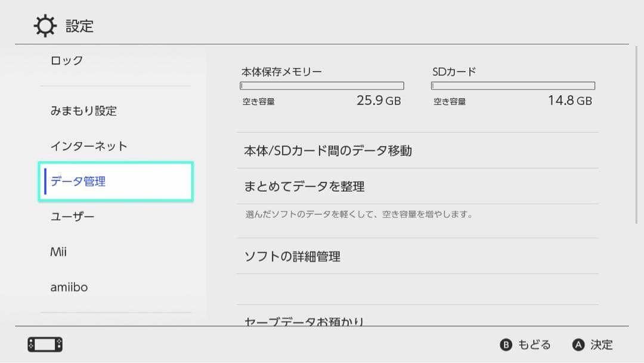Image resolution: width=644 pixels, height=363 pixels.
Task: Click the 本体保存メモリー capacity bar
Action: (323, 85)
